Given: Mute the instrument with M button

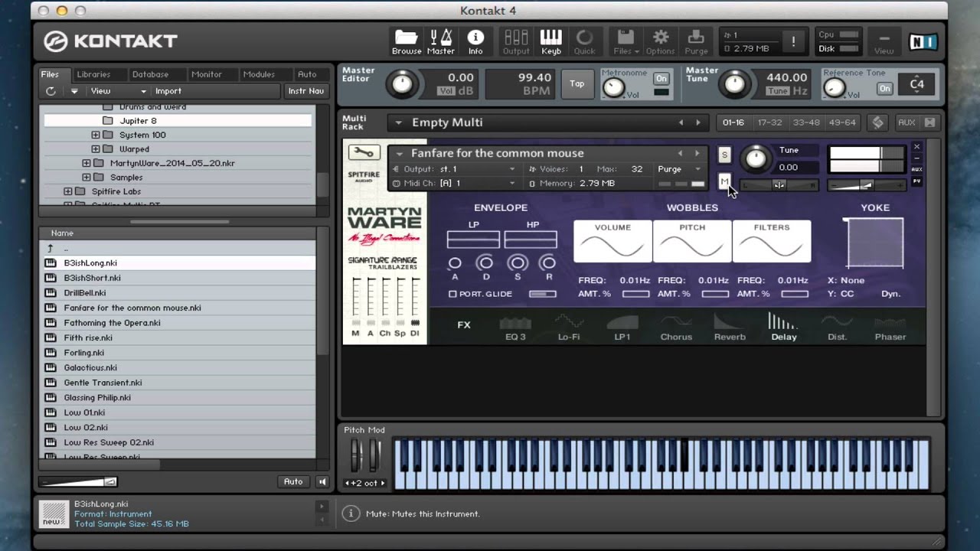Looking at the screenshot, I should (x=724, y=181).
